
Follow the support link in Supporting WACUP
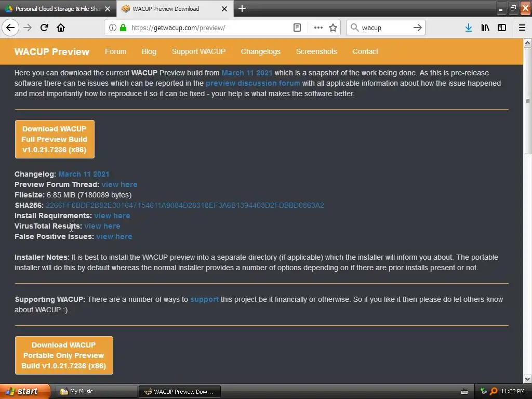[x=204, y=300]
